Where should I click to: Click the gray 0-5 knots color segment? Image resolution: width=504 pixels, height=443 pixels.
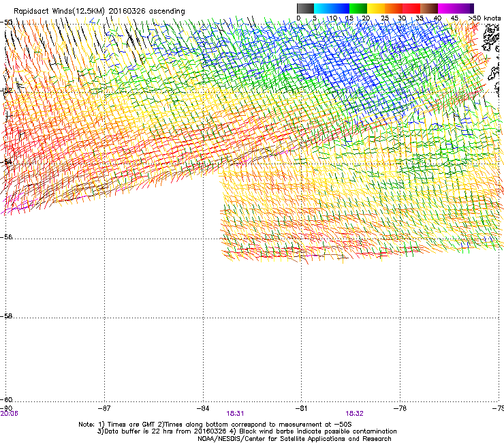pyautogui.click(x=305, y=8)
